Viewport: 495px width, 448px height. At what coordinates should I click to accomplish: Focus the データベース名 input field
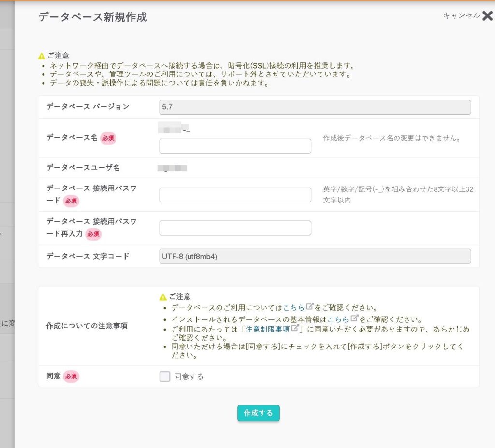click(x=235, y=146)
